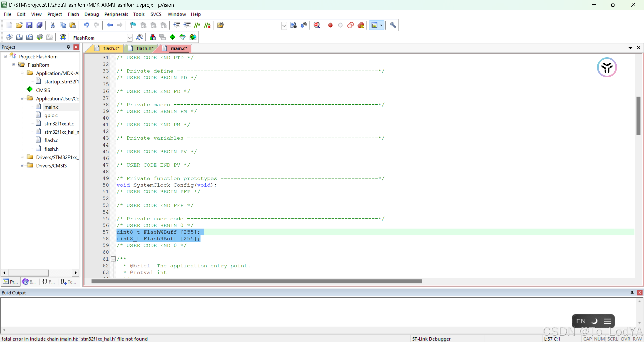Uncomment the selection

coord(207,25)
